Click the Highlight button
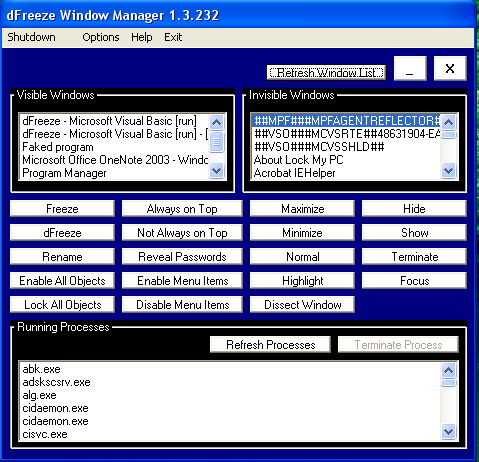This screenshot has height=462, width=479. (x=302, y=281)
